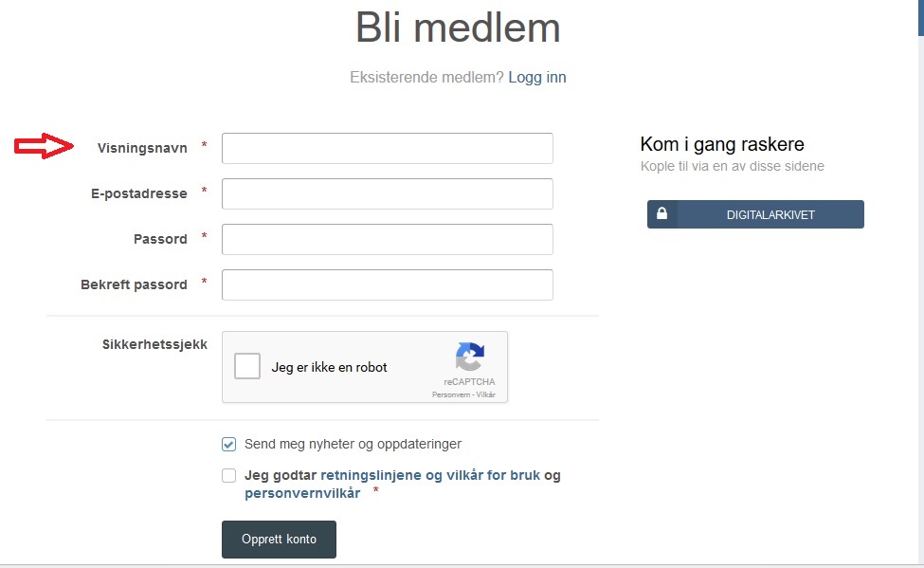Focus the Visningsnavn text field
924x568 pixels.
(387, 148)
